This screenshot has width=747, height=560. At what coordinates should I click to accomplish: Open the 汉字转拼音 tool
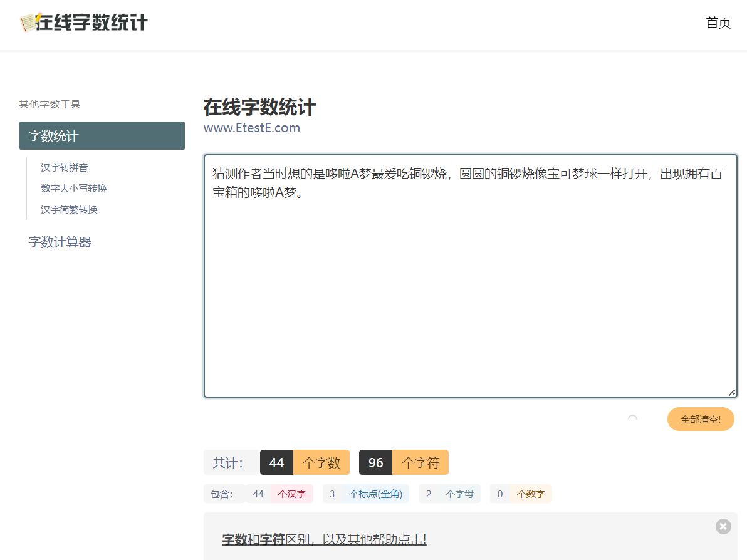(x=65, y=168)
